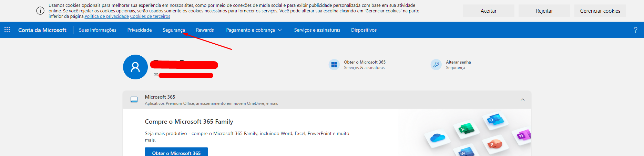644x156 pixels.
Task: Click Alterar senha shortcut text
Action: [458, 62]
